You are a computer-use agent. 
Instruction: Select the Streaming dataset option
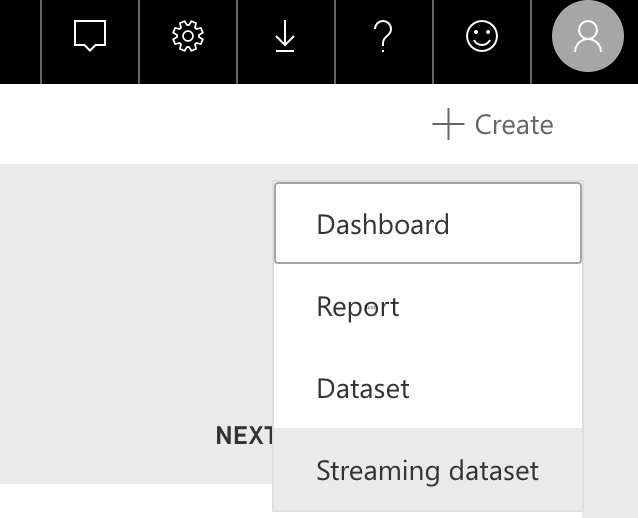[427, 470]
